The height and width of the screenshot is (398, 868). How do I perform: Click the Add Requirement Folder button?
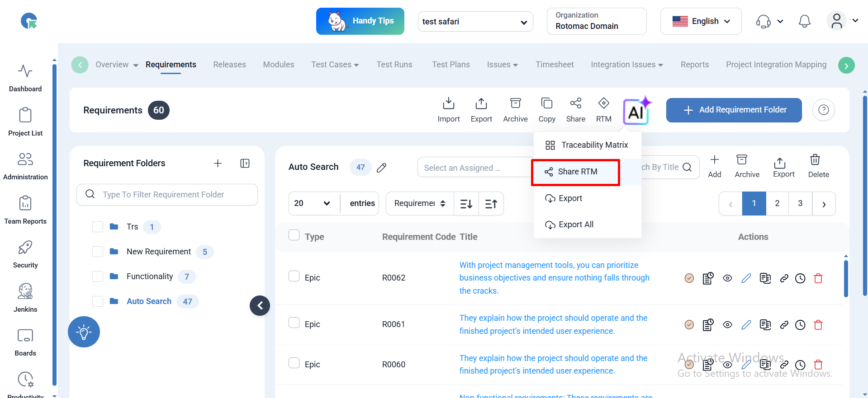(x=734, y=110)
